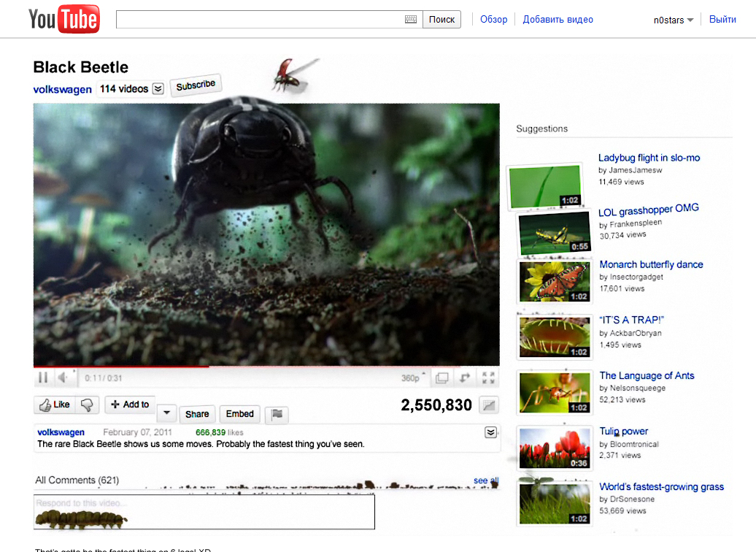Open LOL grasshopper OMG title link
756x552 pixels.
pyautogui.click(x=649, y=210)
